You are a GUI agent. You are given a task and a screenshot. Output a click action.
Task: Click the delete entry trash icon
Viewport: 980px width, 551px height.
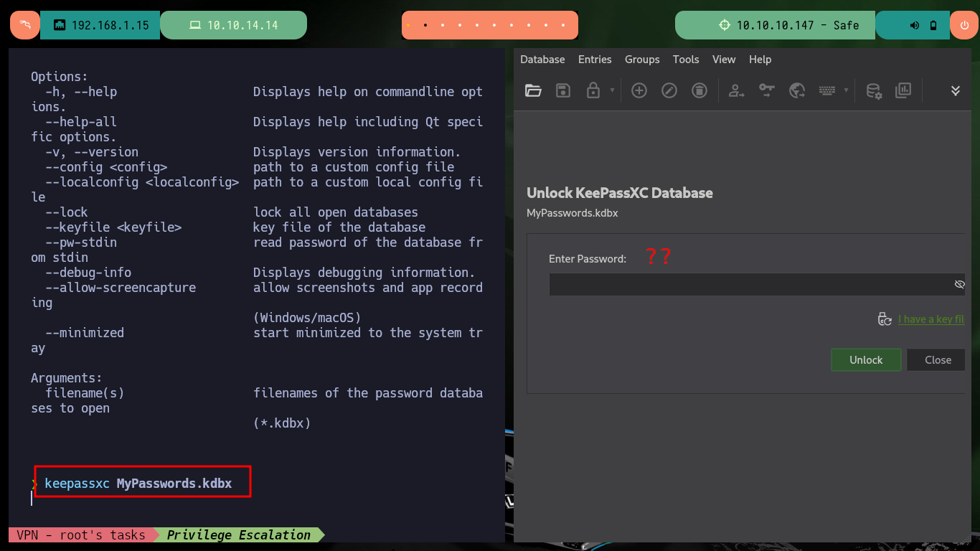[x=699, y=90]
